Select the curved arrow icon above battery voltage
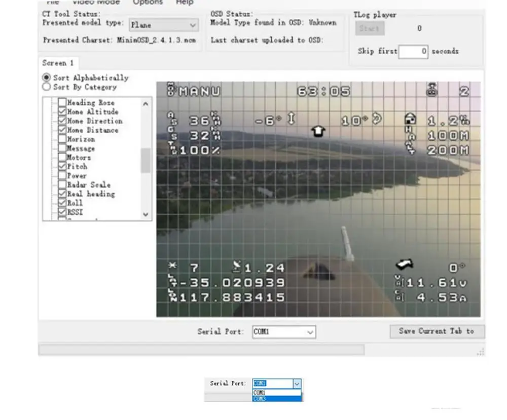 coord(405,264)
